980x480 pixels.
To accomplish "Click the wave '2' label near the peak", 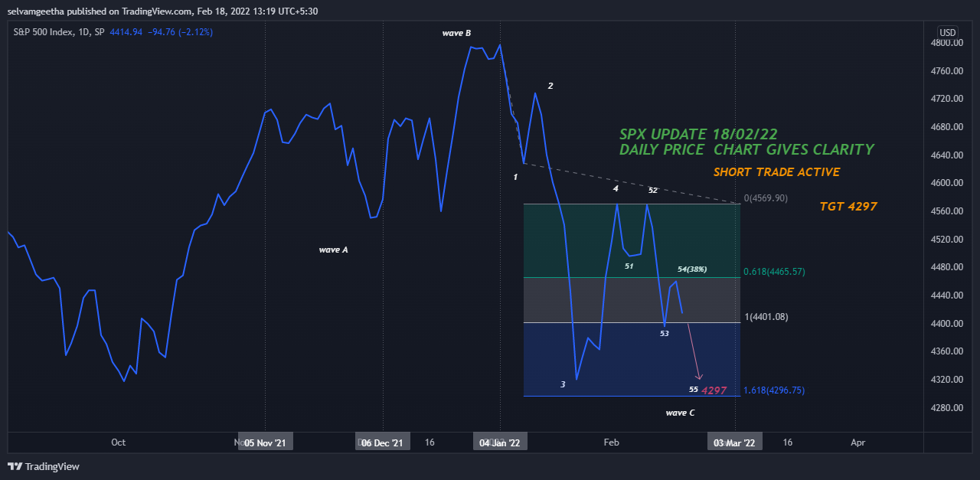I will 550,86.
